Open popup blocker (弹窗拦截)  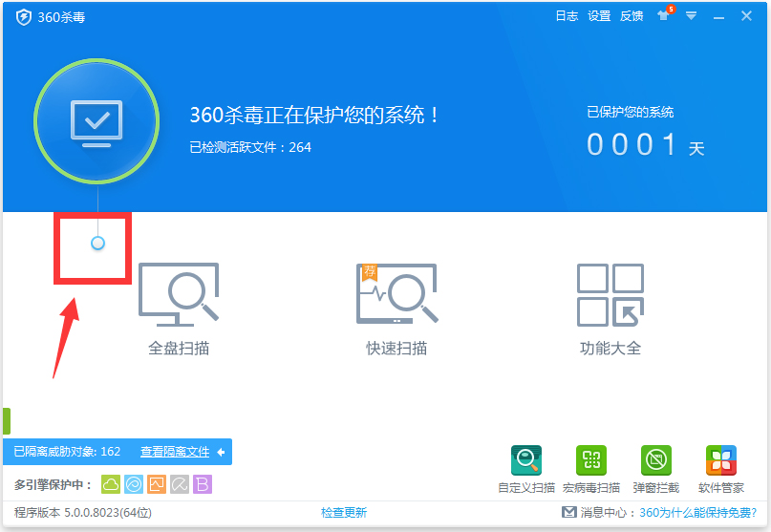(655, 469)
